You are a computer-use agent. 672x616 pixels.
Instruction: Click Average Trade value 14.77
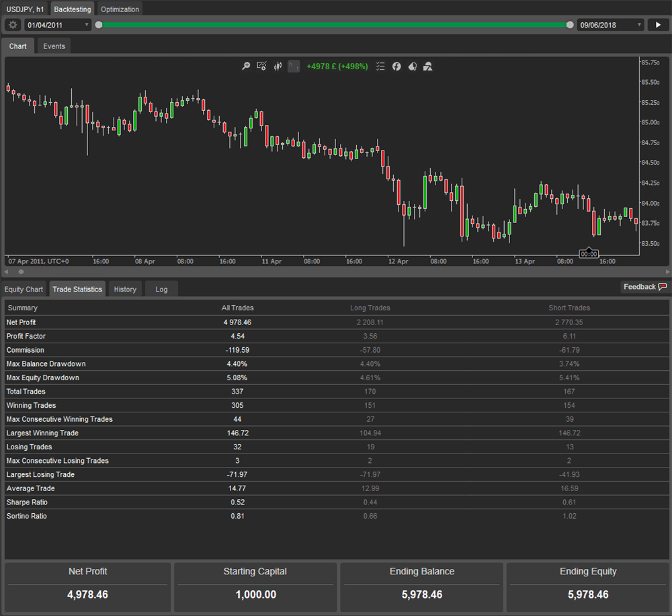click(237, 488)
